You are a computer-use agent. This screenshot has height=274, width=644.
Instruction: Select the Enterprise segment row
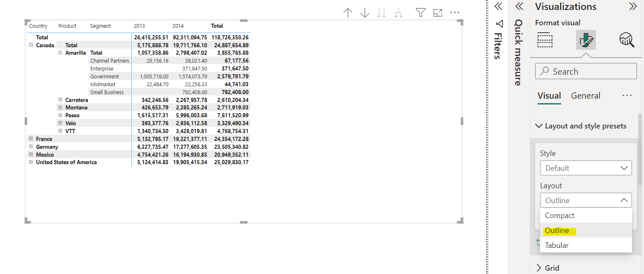(x=102, y=69)
